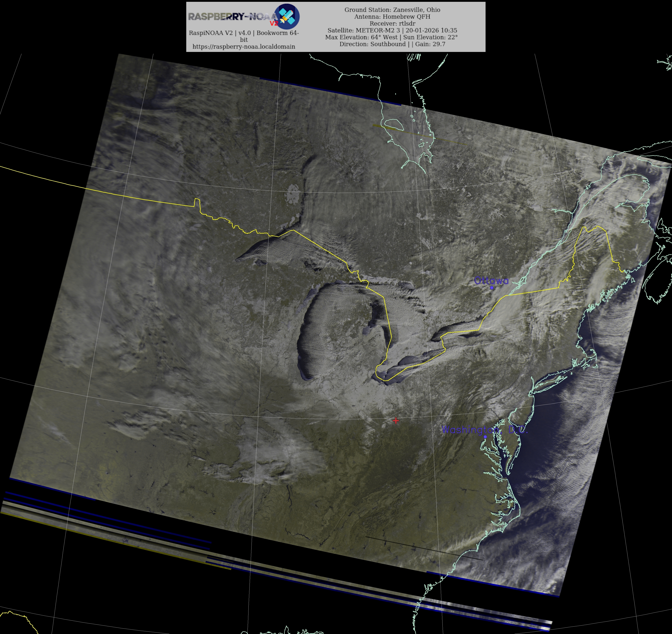Click the red V2 badge on the logo
The image size is (672, 634).
tap(274, 23)
